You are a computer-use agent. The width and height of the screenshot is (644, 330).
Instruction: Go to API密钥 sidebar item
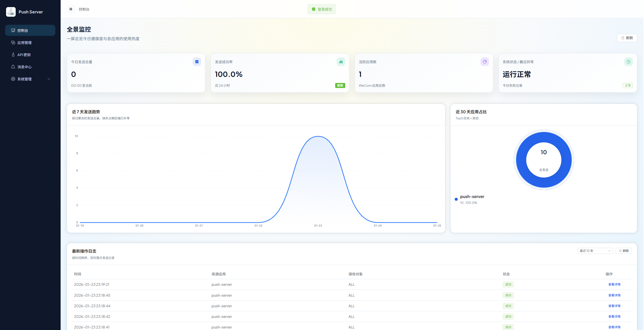tap(24, 55)
